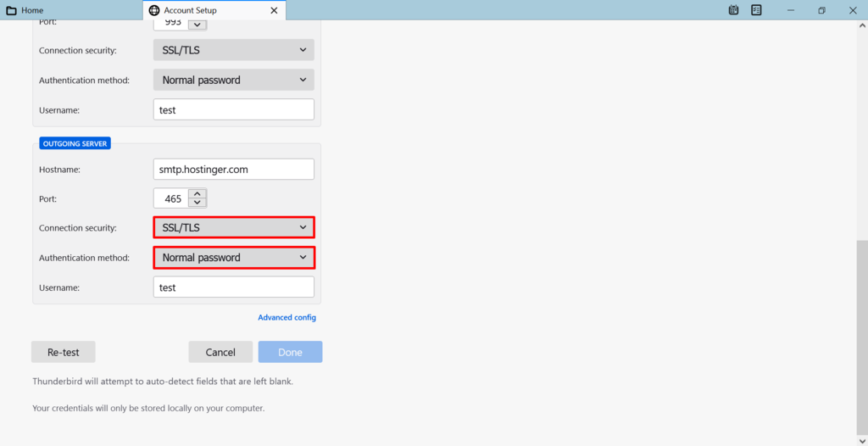Open the Tasks icon in title bar
Screen dimensions: 868x446
click(x=756, y=10)
